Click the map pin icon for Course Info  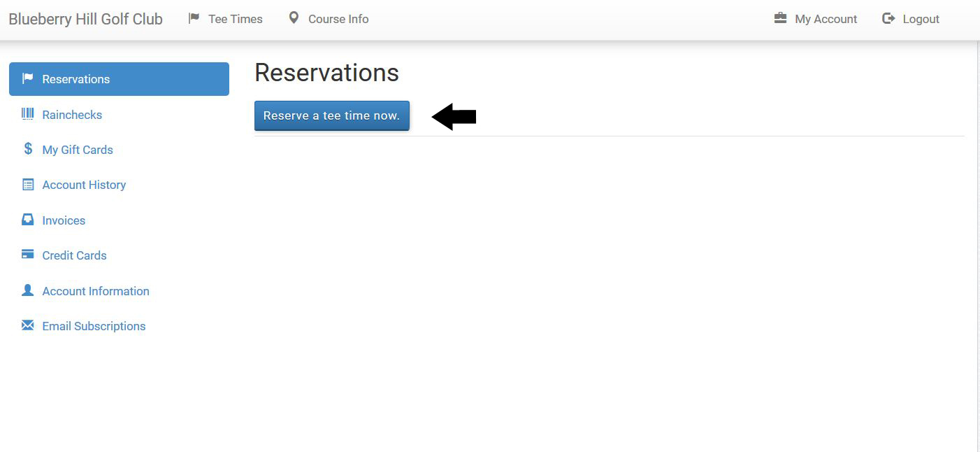[294, 18]
